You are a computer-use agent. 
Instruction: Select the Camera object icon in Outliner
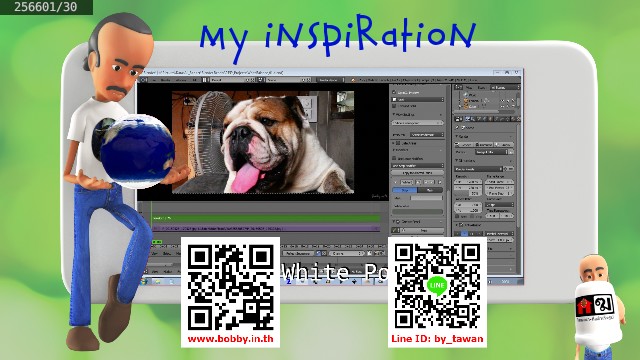click(x=466, y=100)
